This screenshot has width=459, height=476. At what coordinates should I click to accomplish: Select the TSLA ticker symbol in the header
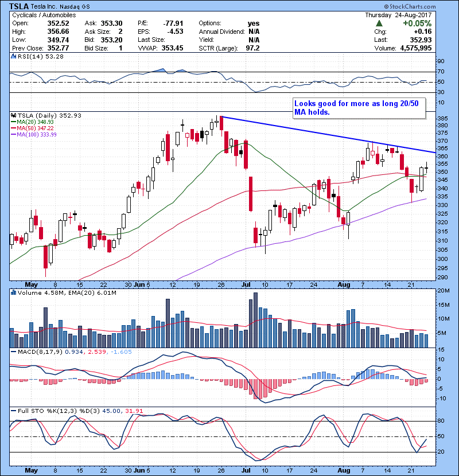pos(19,6)
